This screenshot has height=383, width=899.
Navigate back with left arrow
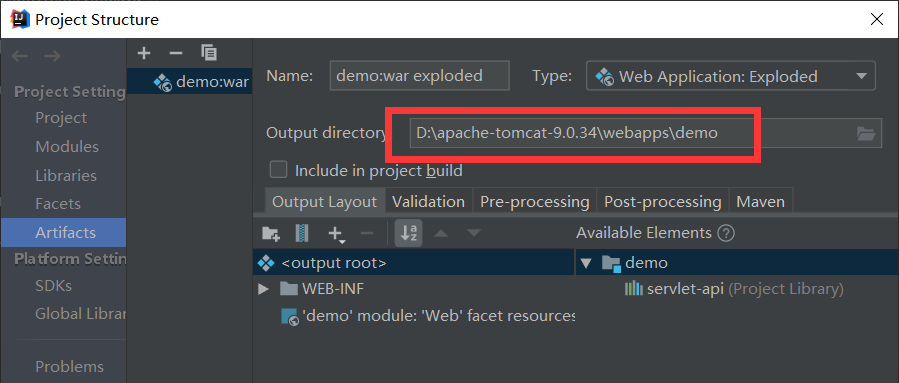20,56
